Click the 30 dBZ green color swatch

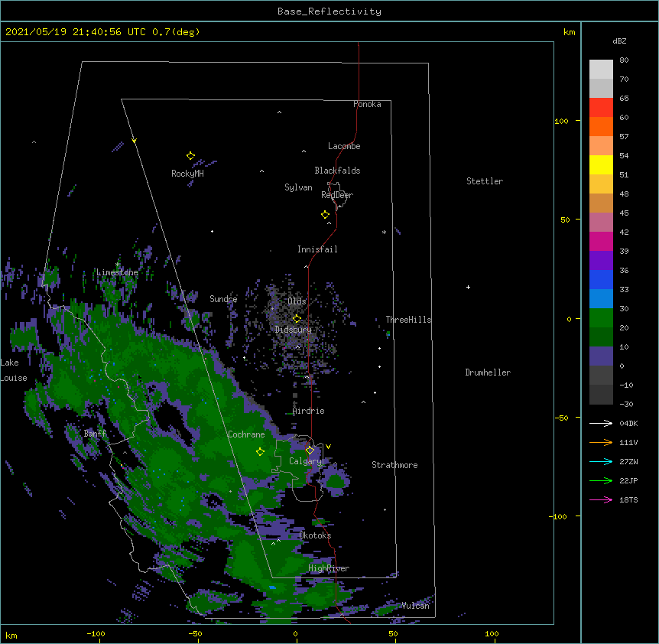pos(601,318)
